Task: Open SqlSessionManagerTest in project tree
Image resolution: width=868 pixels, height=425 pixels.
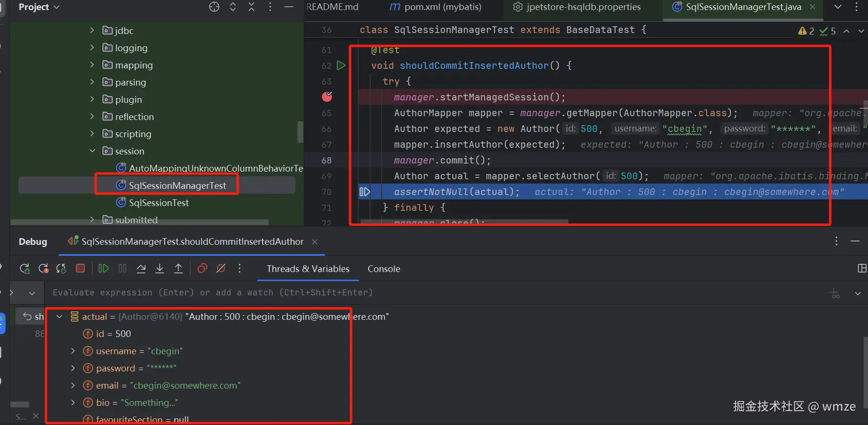Action: (171, 185)
